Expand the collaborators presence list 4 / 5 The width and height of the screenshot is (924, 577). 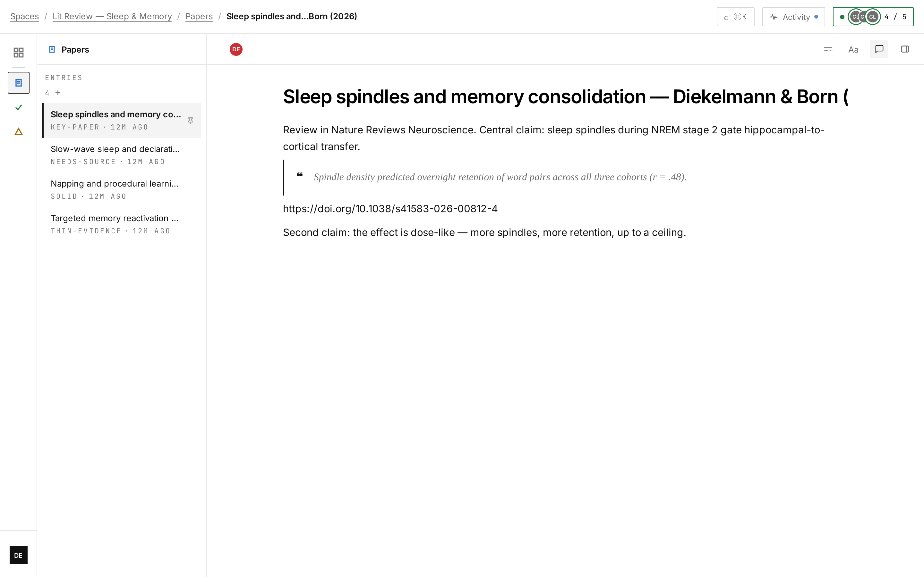pos(873,17)
